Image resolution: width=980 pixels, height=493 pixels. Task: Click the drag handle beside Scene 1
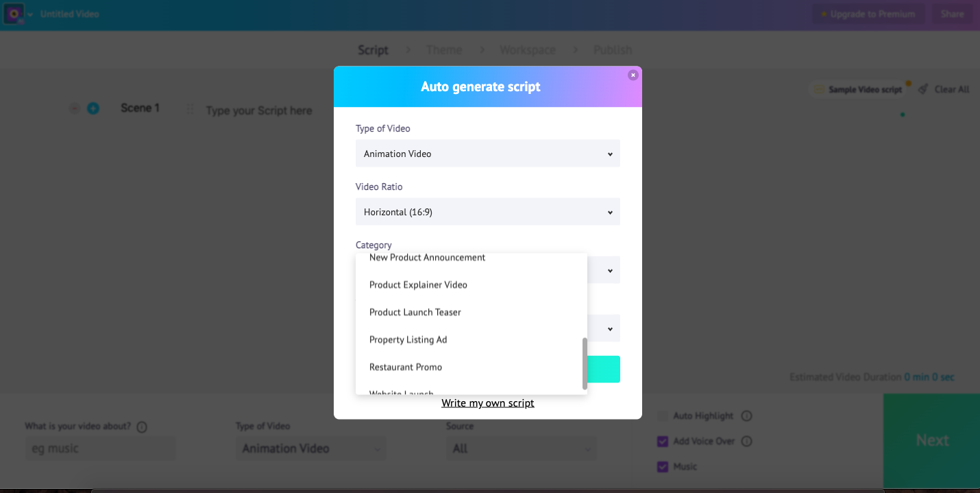tap(189, 110)
